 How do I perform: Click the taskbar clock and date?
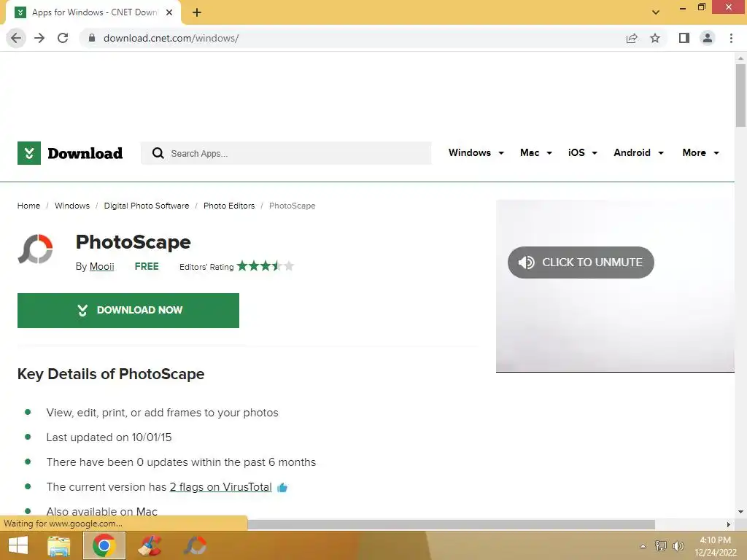[x=716, y=546]
